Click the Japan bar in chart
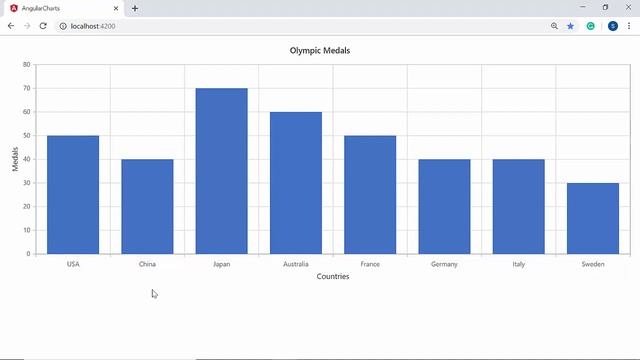640x360 pixels. [222, 171]
